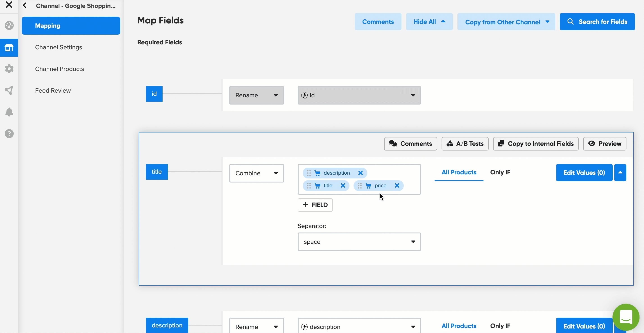Remove the description chip from combine list
Screen dimensions: 644x333
(x=360, y=173)
